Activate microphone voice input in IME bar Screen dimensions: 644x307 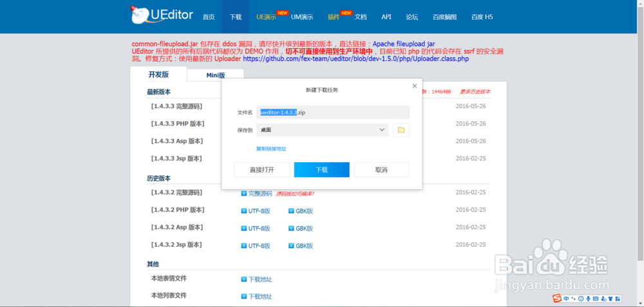[588, 299]
